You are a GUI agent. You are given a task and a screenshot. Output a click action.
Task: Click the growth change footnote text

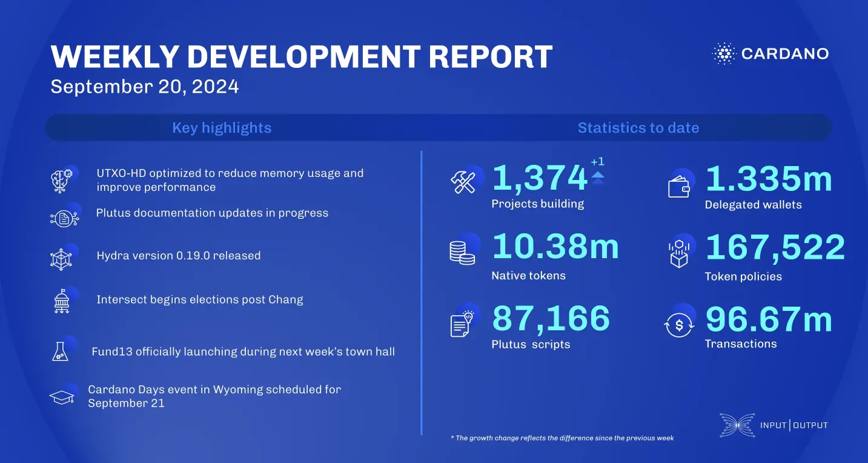562,438
